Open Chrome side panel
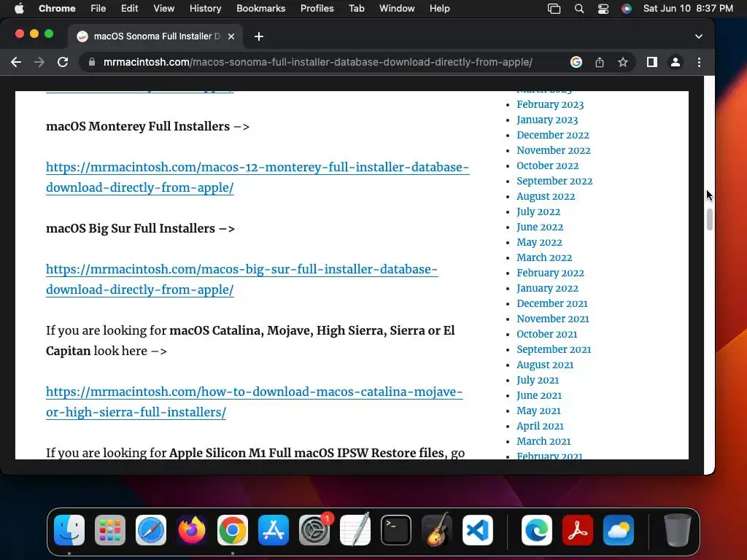The width and height of the screenshot is (747, 560). [x=651, y=62]
